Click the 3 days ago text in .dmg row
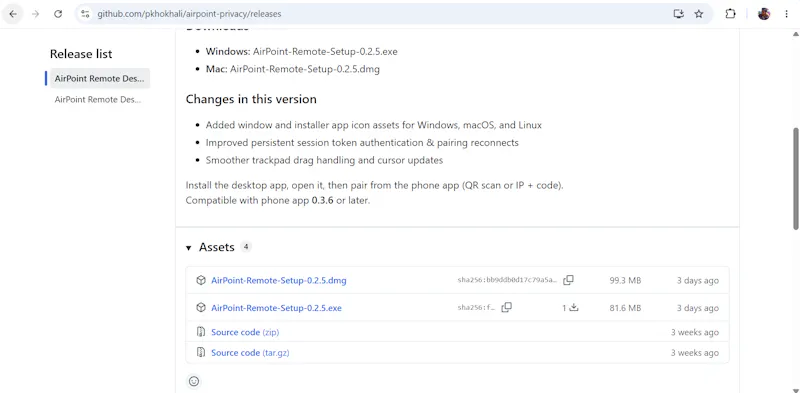This screenshot has width=800, height=393. point(697,281)
